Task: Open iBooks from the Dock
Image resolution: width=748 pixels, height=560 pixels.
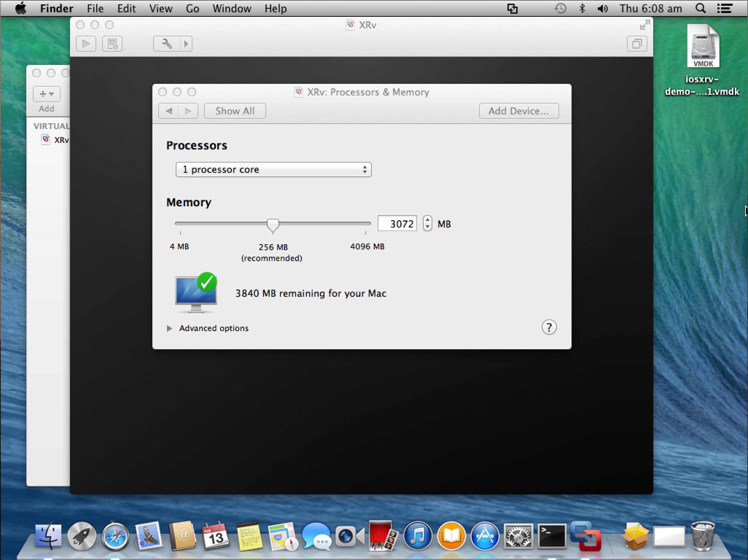Action: point(451,536)
